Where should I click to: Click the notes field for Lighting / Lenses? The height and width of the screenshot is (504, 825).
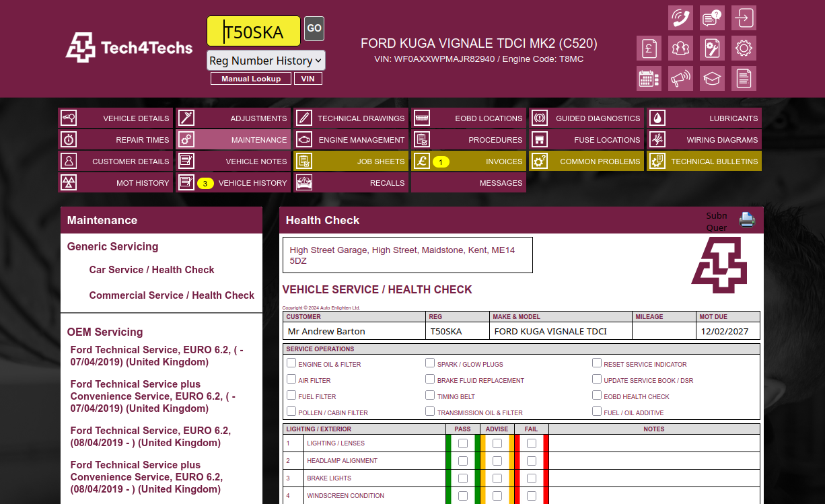pyautogui.click(x=654, y=443)
